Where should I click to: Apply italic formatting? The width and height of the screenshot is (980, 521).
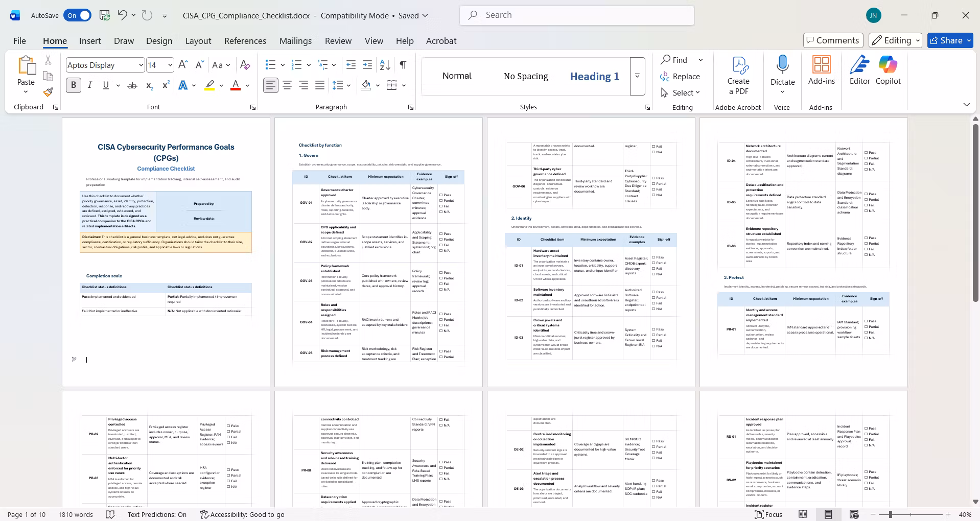90,85
